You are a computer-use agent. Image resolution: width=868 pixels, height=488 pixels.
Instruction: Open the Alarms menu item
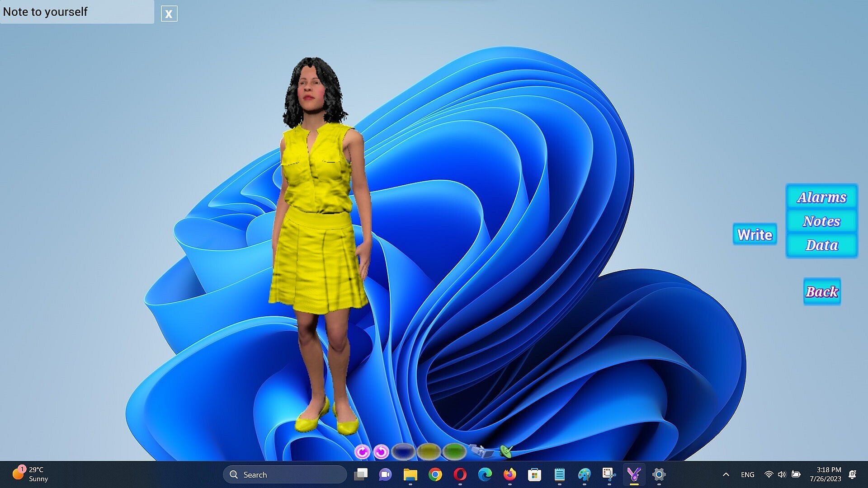(x=821, y=197)
